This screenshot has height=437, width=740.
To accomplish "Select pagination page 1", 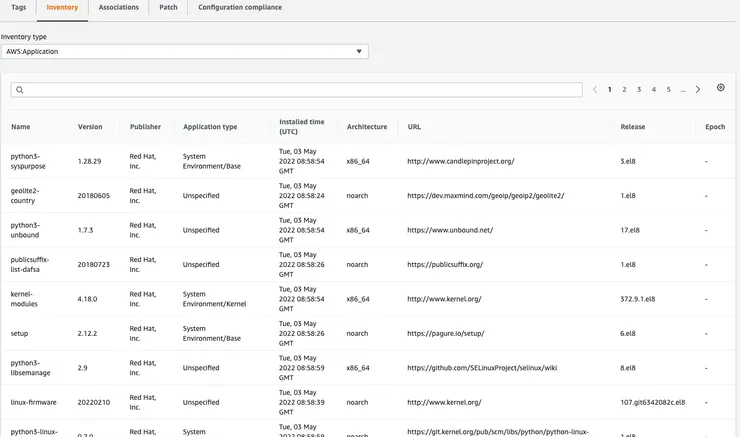I will point(610,89).
